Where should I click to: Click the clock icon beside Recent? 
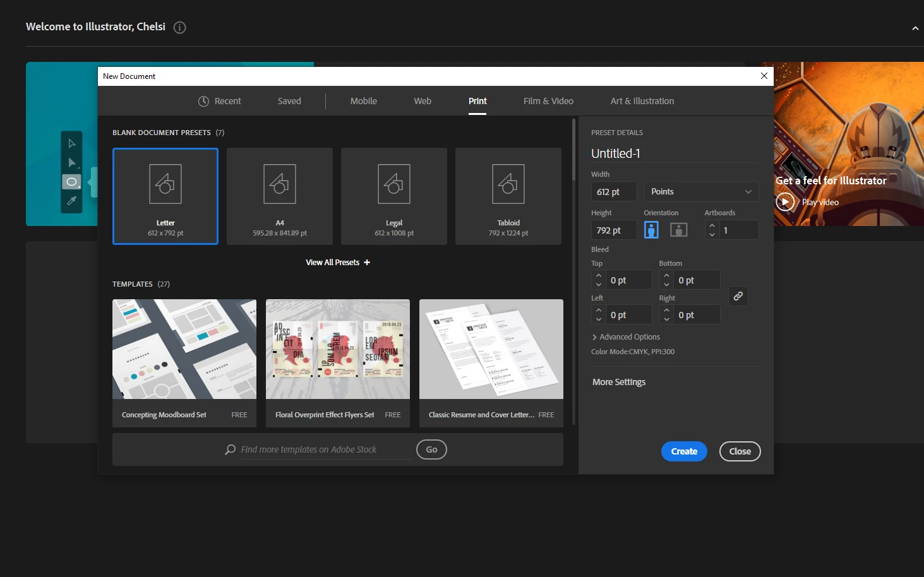click(x=203, y=101)
